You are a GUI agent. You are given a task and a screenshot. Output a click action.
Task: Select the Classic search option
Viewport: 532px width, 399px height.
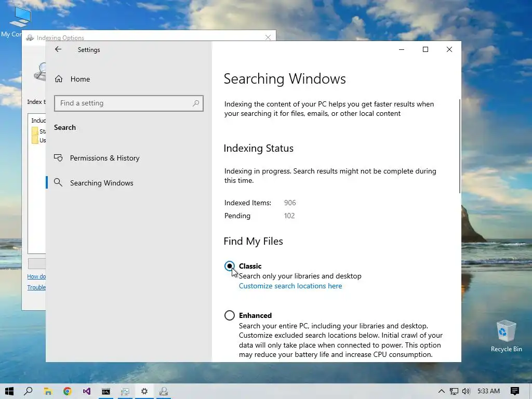click(x=230, y=266)
